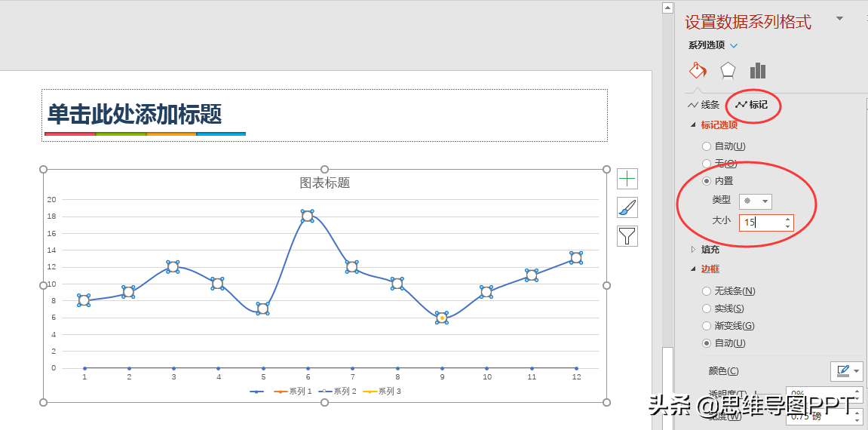This screenshot has height=430, width=868.
Task: Open the Series Options bar chart icon
Action: tap(758, 71)
